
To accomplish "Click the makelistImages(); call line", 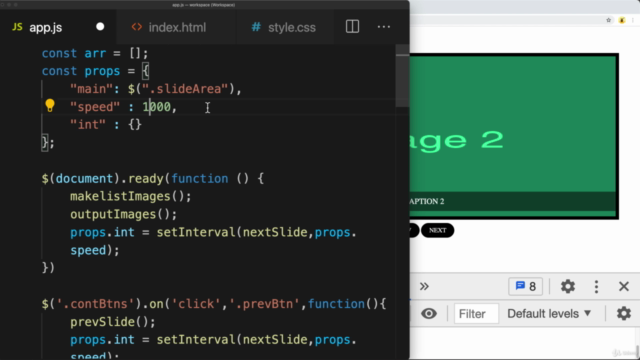I will [131, 196].
